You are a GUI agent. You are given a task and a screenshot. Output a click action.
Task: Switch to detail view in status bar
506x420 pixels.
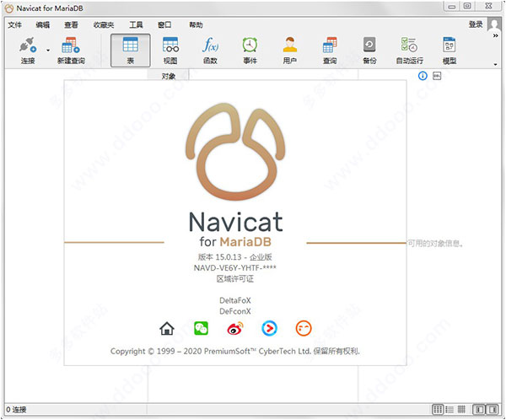[x=461, y=409]
